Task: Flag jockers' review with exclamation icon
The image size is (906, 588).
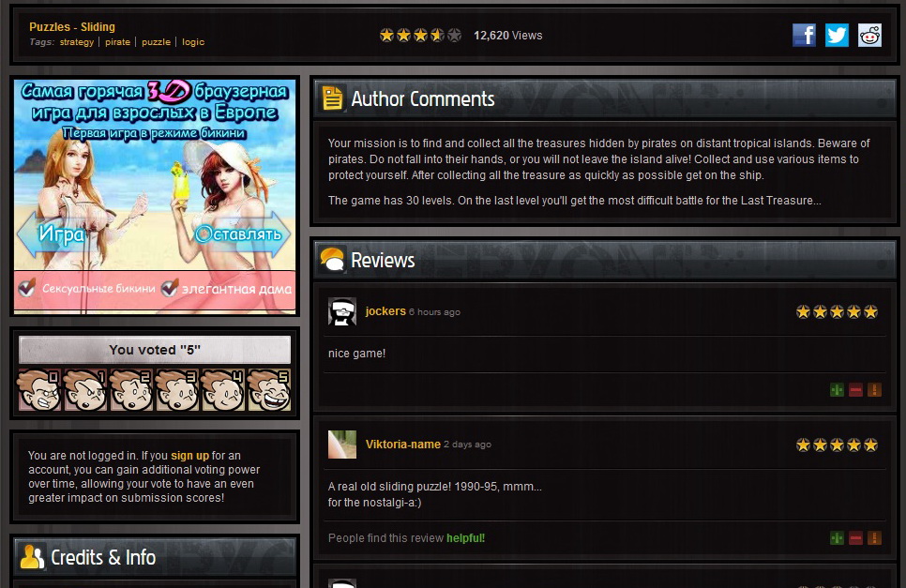Action: click(875, 390)
